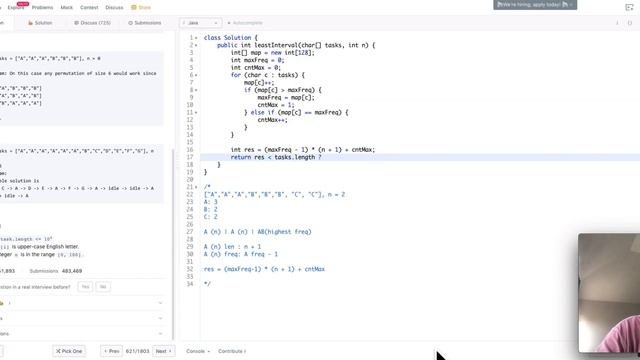Viewport: 640px width, 360px height.
Task: Collapse fold arrow at line 11 else-if
Action: pyautogui.click(x=196, y=113)
